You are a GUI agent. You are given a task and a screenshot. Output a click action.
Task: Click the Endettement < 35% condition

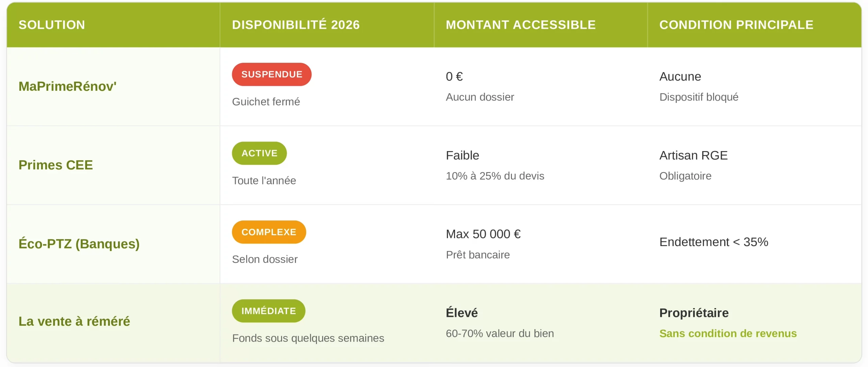pos(713,242)
